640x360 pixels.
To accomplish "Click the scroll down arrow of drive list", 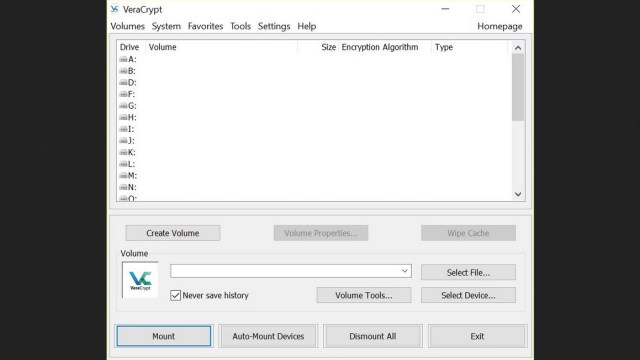I will [x=518, y=194].
